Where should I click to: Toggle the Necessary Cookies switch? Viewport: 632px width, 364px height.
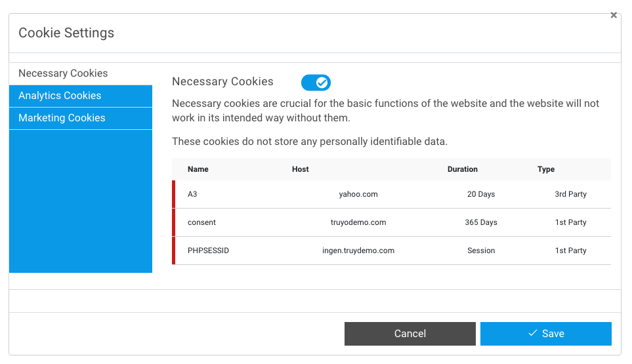point(316,83)
